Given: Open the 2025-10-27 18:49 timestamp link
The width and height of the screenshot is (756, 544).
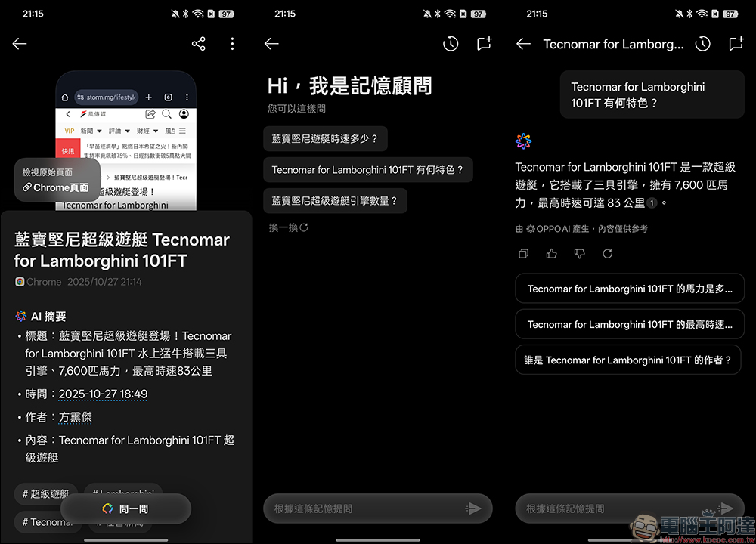Looking at the screenshot, I should pyautogui.click(x=103, y=394).
